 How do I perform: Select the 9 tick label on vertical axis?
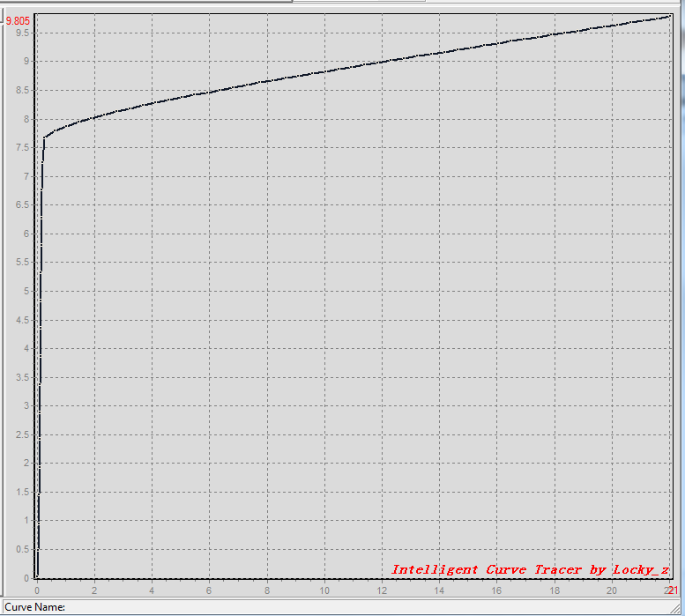26,61
